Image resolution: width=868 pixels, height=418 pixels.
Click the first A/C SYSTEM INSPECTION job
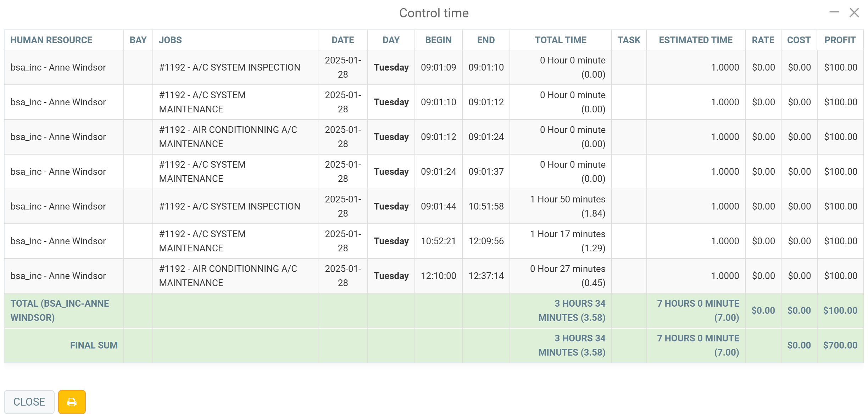229,67
